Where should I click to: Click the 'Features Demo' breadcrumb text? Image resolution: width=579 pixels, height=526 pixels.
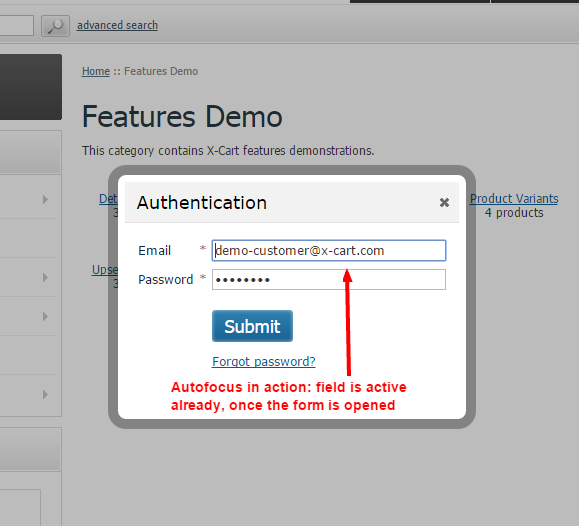pos(161,71)
